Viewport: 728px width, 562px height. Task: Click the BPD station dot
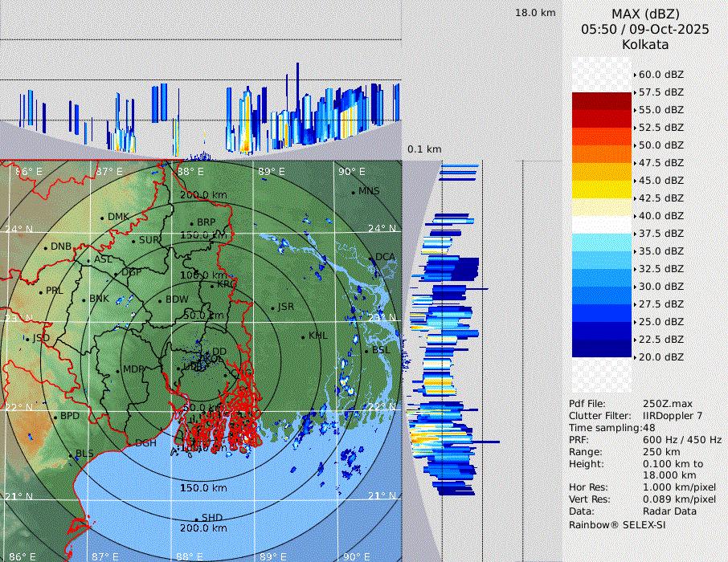pyautogui.click(x=55, y=417)
